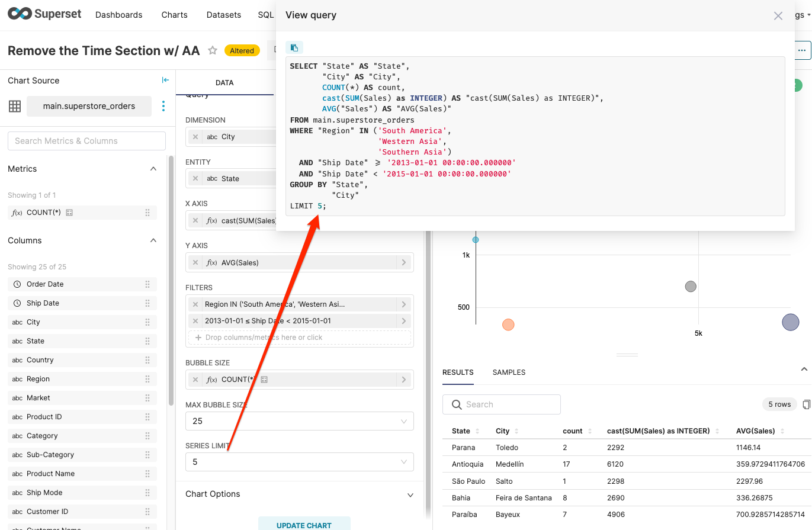Remove State from Entity
Viewport: 812px width, 530px height.
pos(195,179)
